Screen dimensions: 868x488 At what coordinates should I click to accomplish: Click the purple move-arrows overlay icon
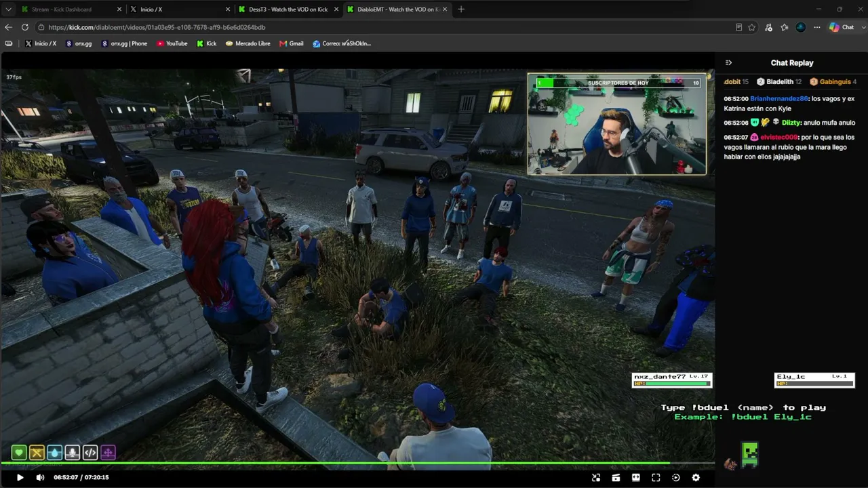pyautogui.click(x=108, y=453)
